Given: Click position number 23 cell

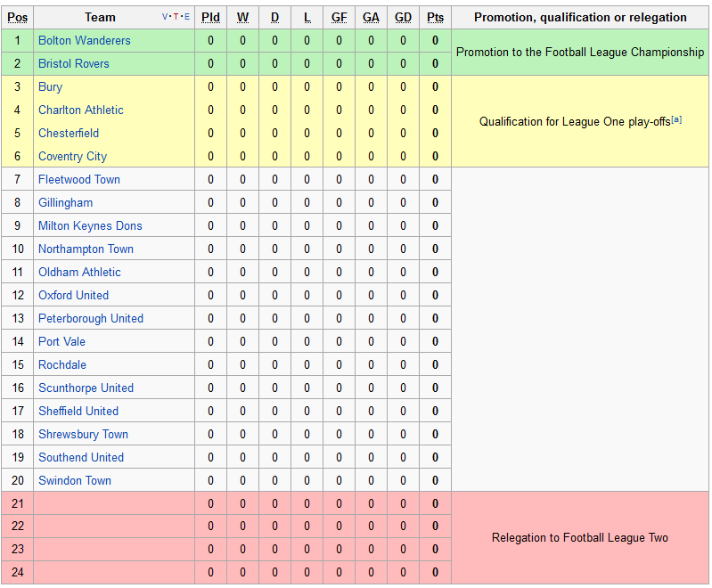Looking at the screenshot, I should (x=17, y=549).
